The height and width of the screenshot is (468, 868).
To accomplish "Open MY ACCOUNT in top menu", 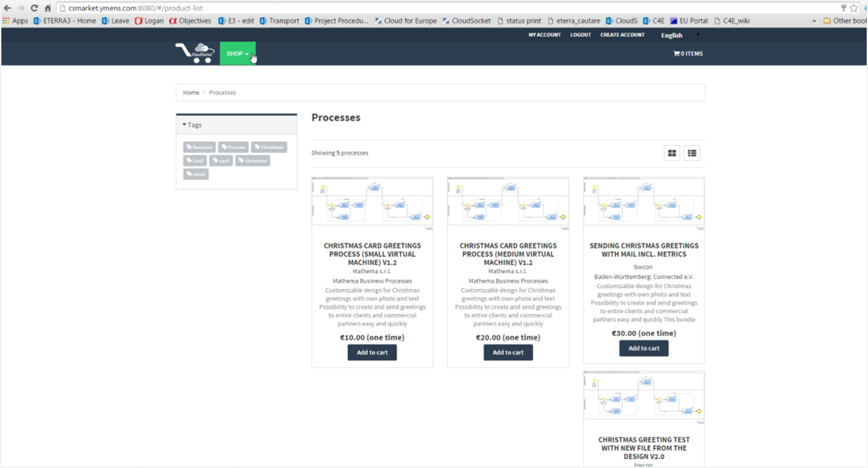I will 544,35.
